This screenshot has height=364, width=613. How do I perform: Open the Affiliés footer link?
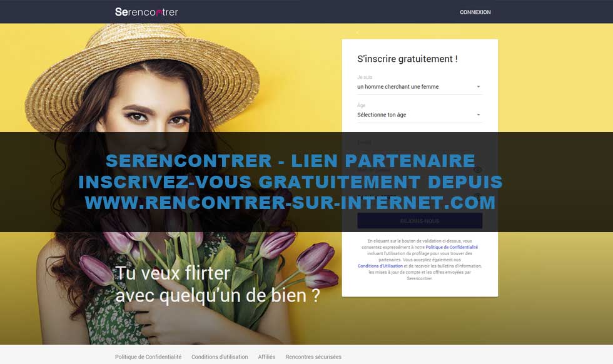click(x=266, y=357)
